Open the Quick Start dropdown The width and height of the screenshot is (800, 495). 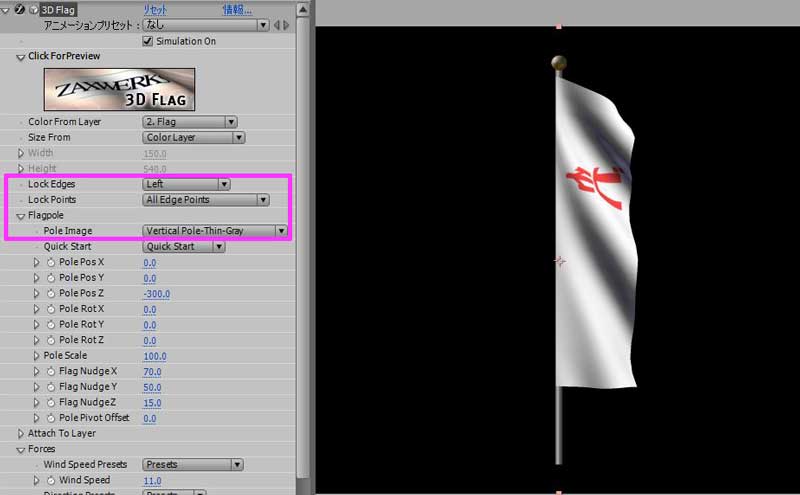click(184, 246)
